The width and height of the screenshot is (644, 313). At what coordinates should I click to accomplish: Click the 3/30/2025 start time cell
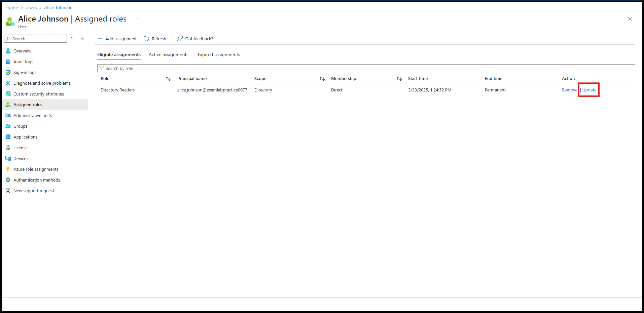pyautogui.click(x=430, y=90)
